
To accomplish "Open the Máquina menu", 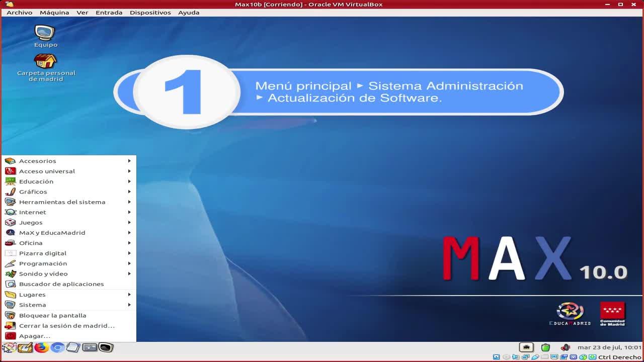I will point(54,13).
